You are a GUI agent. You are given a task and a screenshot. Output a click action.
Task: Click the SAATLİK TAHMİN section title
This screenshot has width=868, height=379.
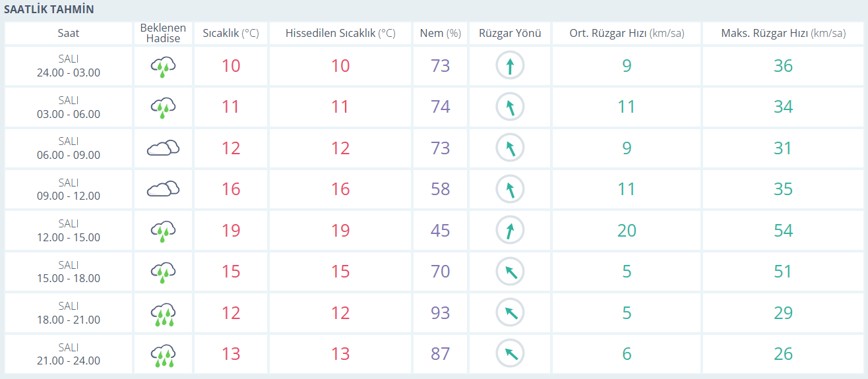49,9
